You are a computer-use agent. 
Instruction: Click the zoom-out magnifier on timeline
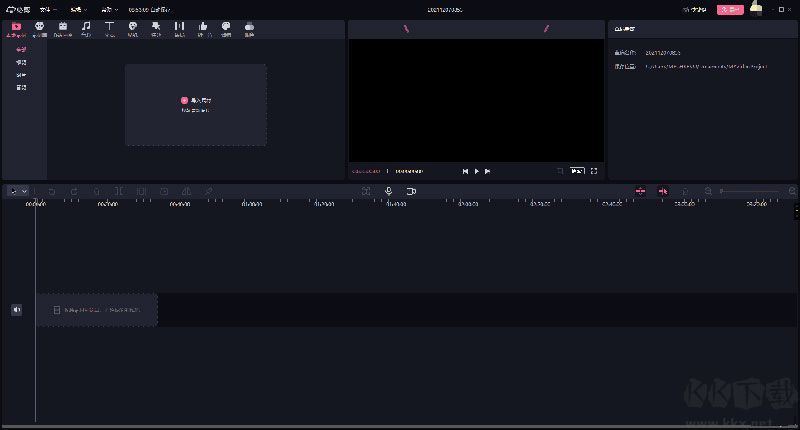[709, 191]
